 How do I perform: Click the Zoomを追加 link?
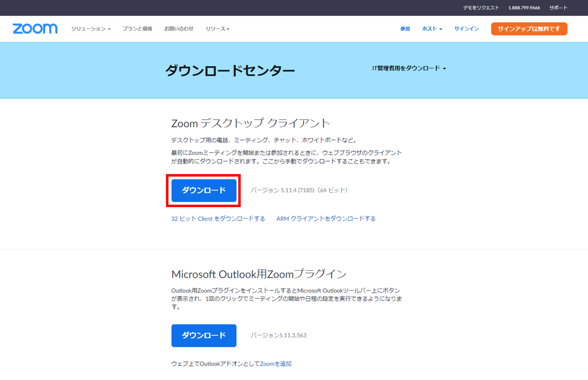pyautogui.click(x=276, y=364)
